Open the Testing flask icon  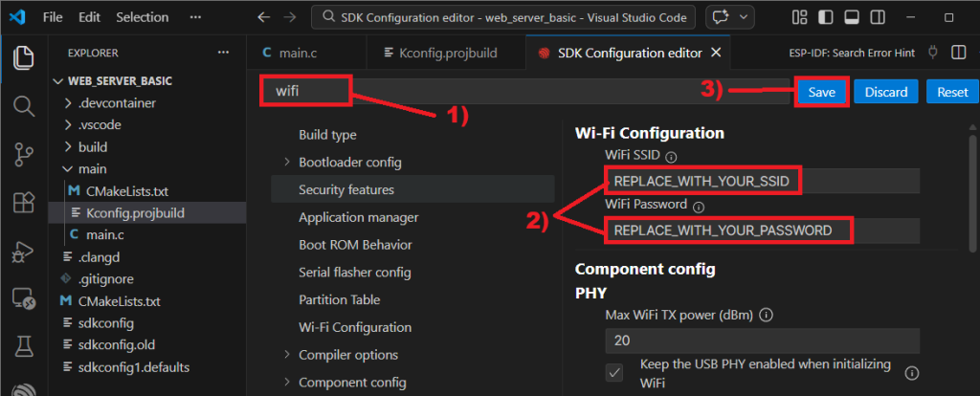(x=23, y=348)
